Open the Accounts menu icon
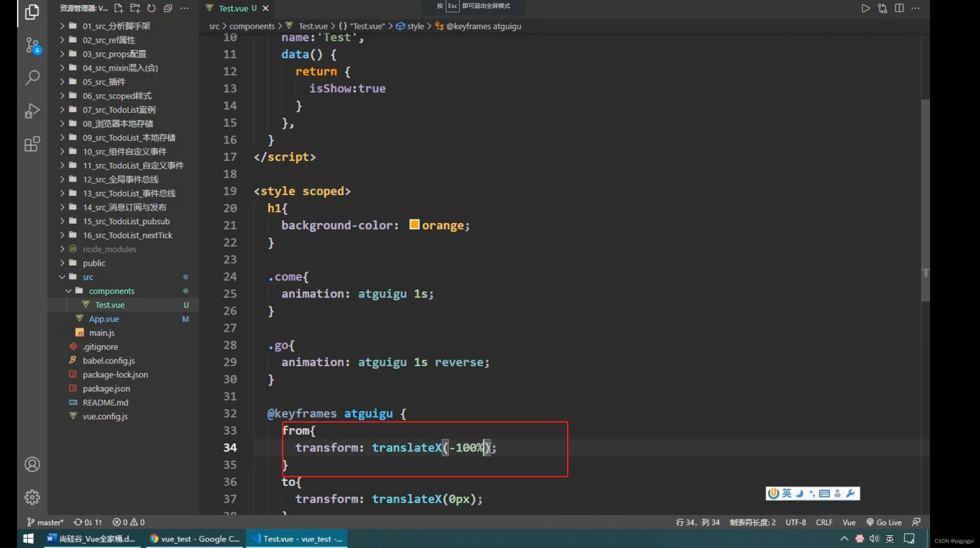The image size is (980, 548). tap(32, 464)
